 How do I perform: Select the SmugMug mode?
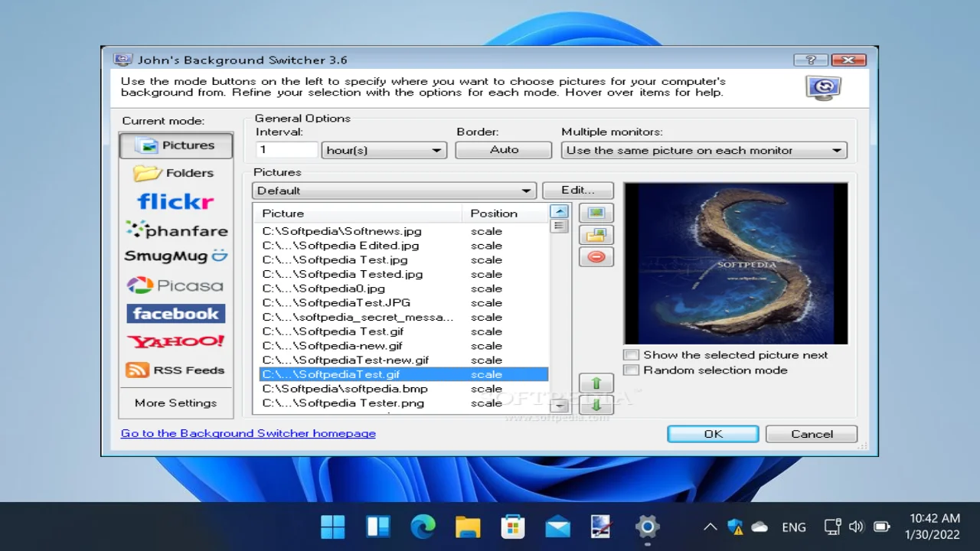[x=176, y=256]
